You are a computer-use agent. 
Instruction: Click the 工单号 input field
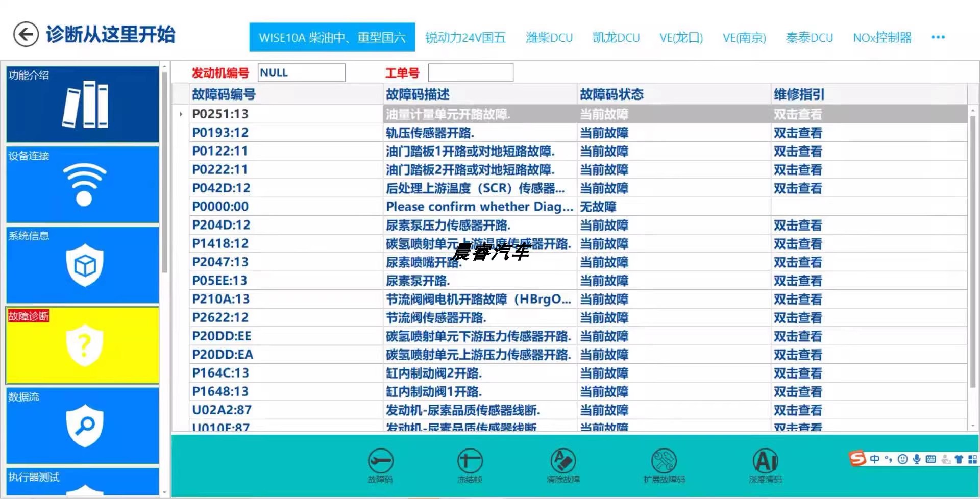pyautogui.click(x=471, y=72)
